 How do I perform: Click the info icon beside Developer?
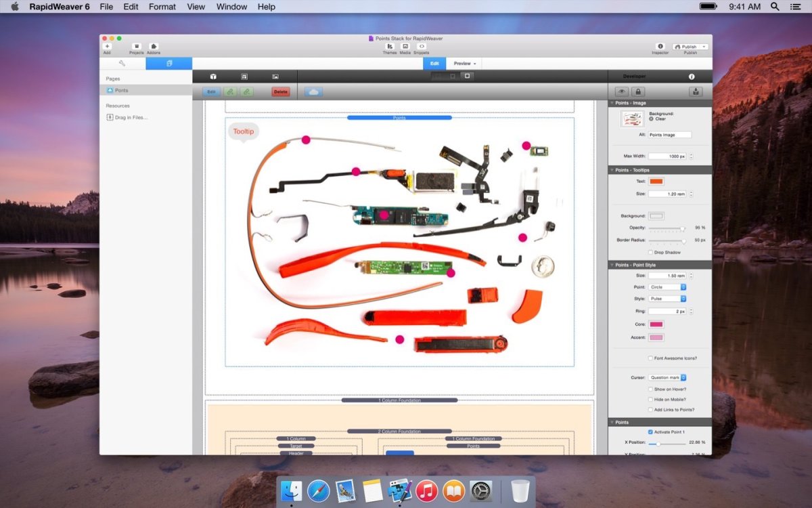pyautogui.click(x=692, y=77)
